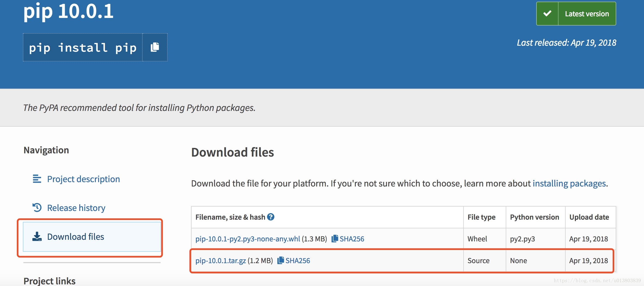Click SHA256 link for the wheel file

coord(352,239)
